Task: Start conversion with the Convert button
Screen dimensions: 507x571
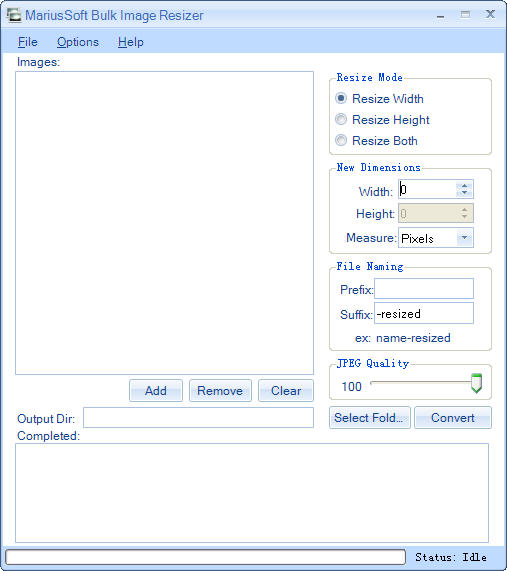Action: (x=453, y=417)
